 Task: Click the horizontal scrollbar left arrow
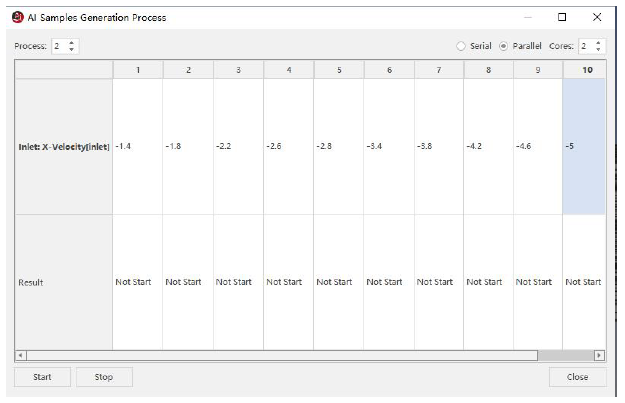click(20, 355)
